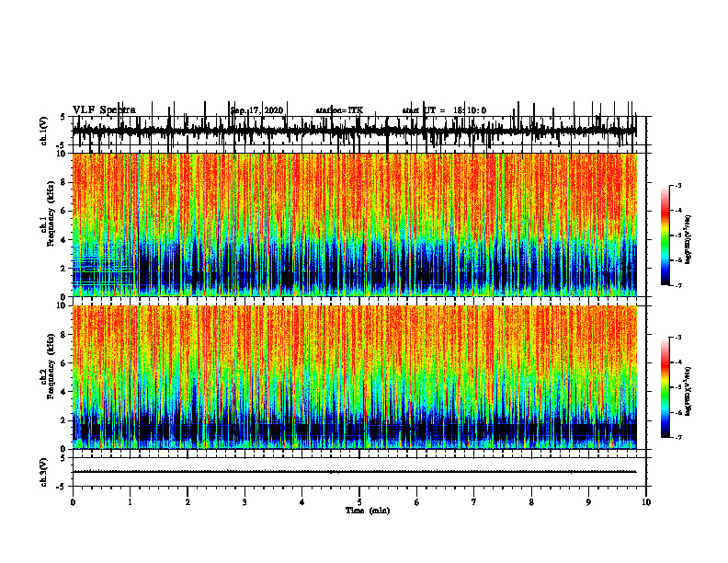Click the '-3' label on the ch.2 color bar

point(678,338)
